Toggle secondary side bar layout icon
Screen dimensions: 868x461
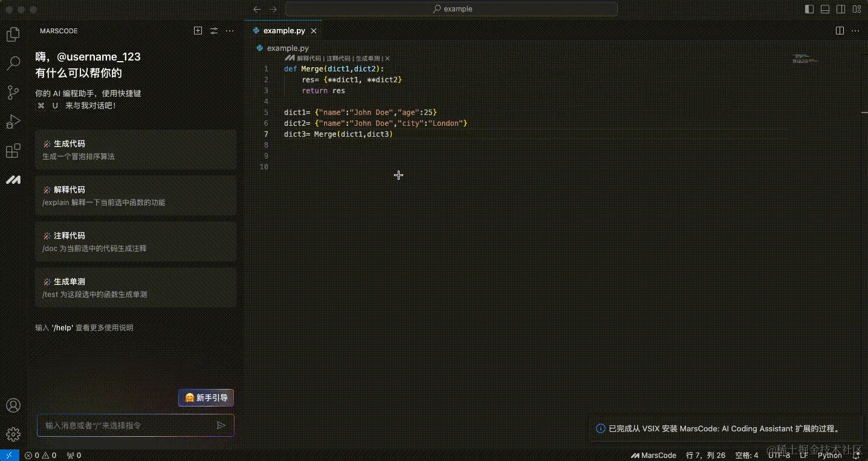841,9
